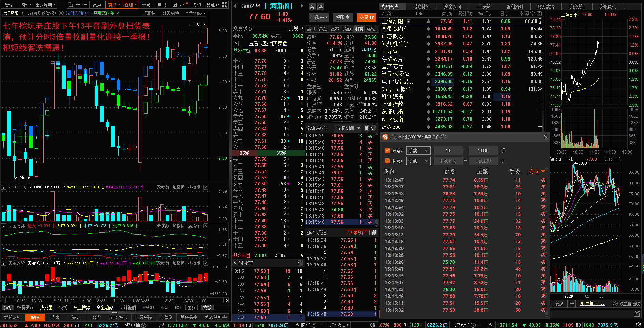
Task: Click the bell icon in 上海新阳 row
Action: [x=428, y=21]
